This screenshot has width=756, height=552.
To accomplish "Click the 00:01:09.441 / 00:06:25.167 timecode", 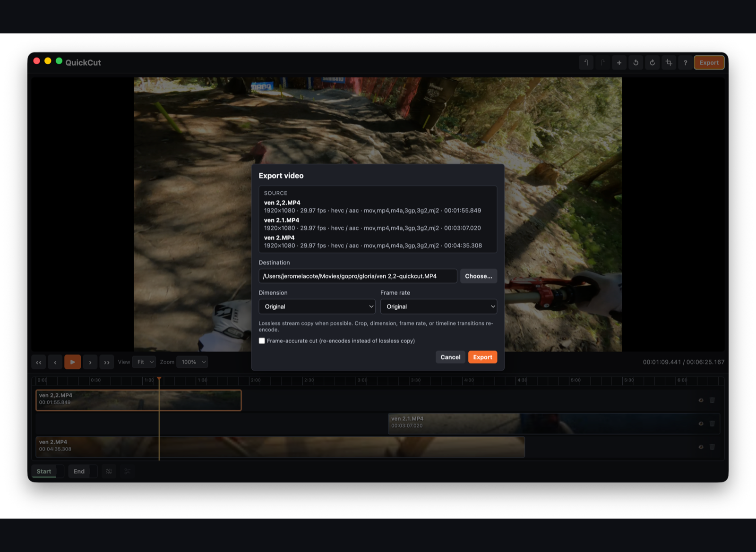I will pyautogui.click(x=683, y=362).
